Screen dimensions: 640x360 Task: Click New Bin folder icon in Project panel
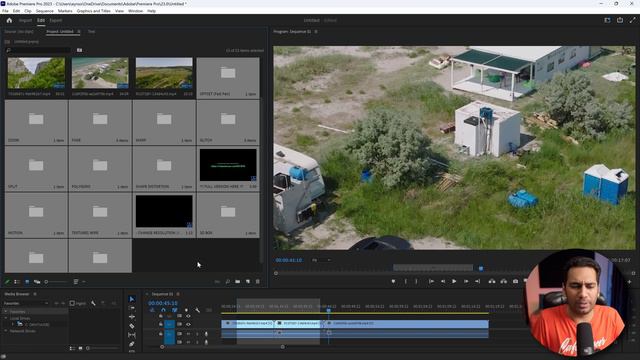click(x=238, y=282)
